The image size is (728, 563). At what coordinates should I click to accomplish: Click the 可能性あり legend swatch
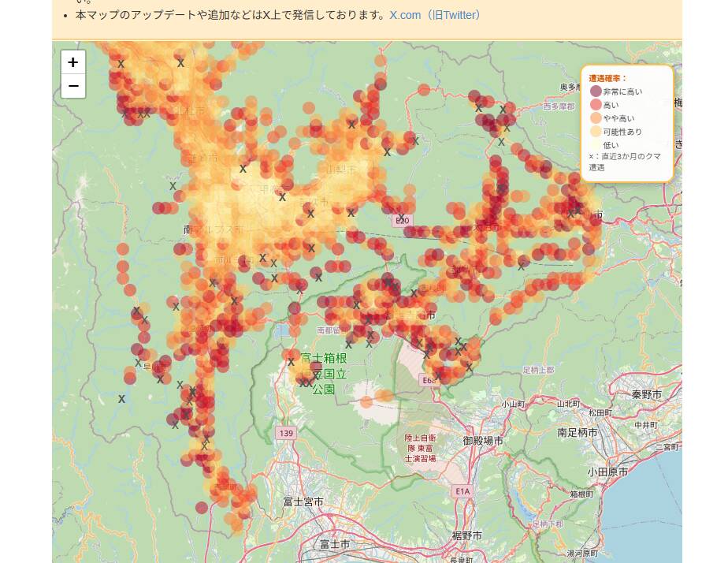click(594, 132)
